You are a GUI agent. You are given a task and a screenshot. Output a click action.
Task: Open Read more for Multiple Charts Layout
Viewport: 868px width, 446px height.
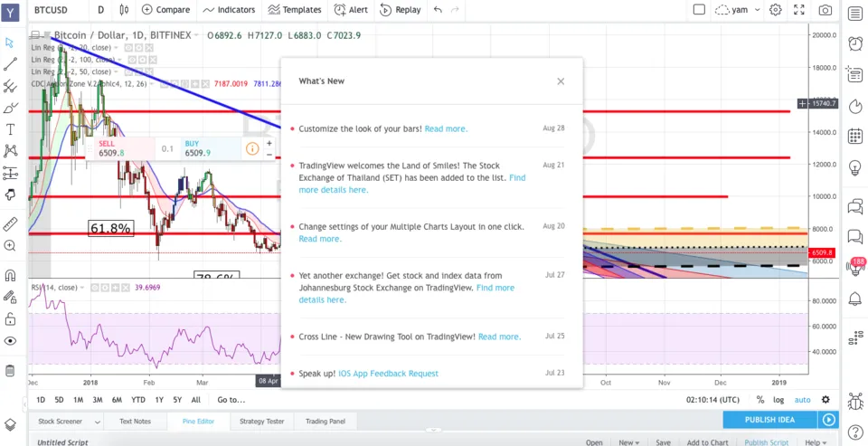tap(320, 239)
